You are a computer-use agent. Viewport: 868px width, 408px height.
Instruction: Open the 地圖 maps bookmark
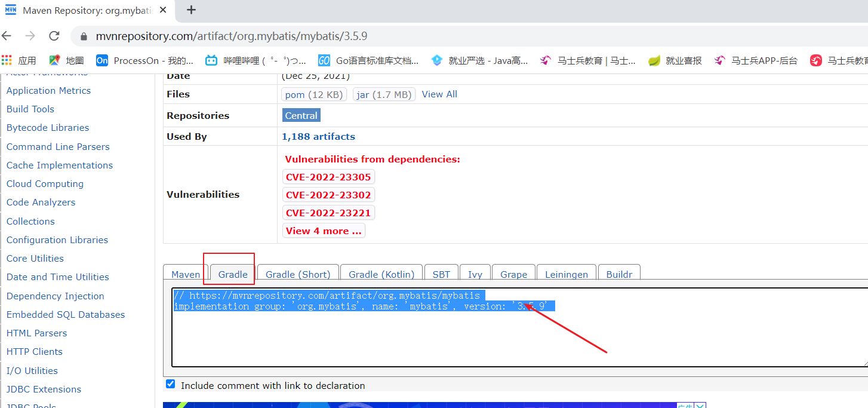coord(66,60)
